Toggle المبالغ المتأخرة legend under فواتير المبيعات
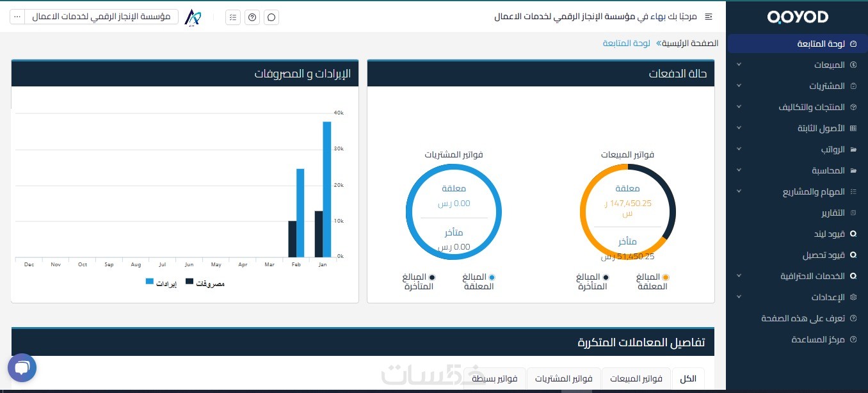This screenshot has width=868, height=393. (x=593, y=282)
